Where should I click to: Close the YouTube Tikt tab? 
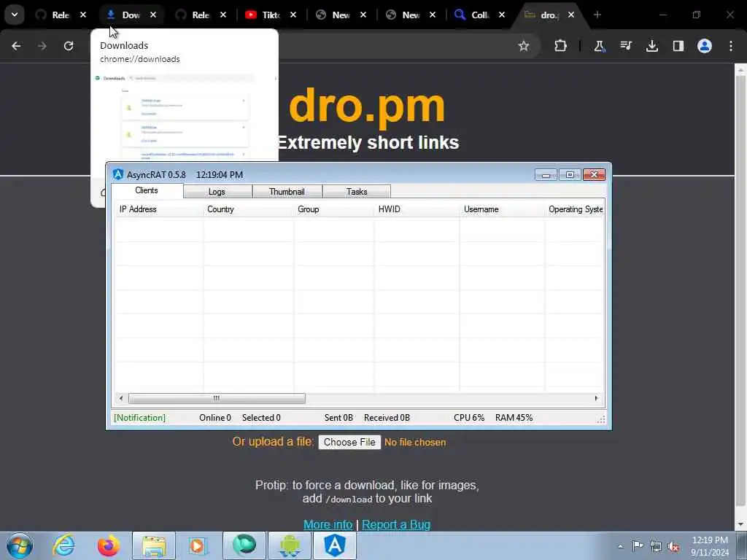[293, 15]
